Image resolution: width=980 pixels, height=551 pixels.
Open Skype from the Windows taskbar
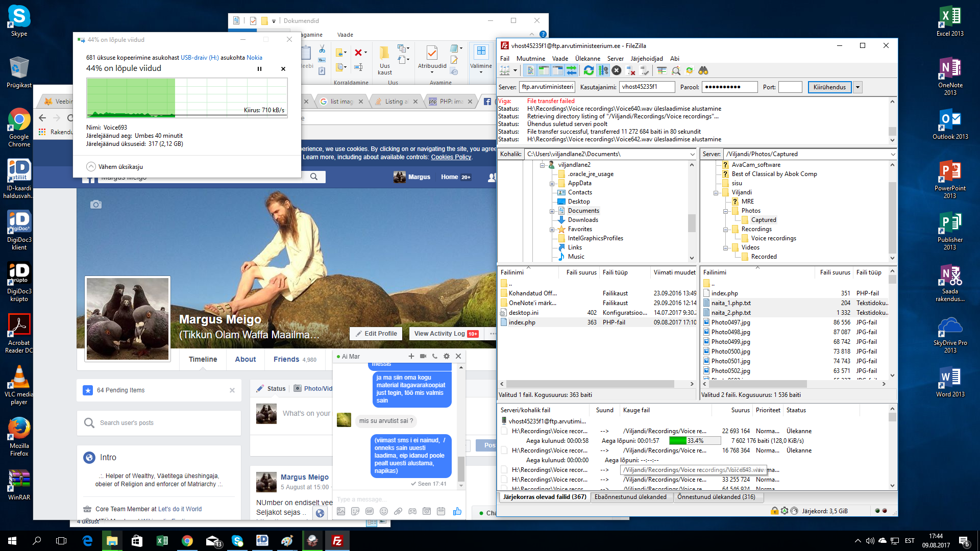pyautogui.click(x=237, y=541)
